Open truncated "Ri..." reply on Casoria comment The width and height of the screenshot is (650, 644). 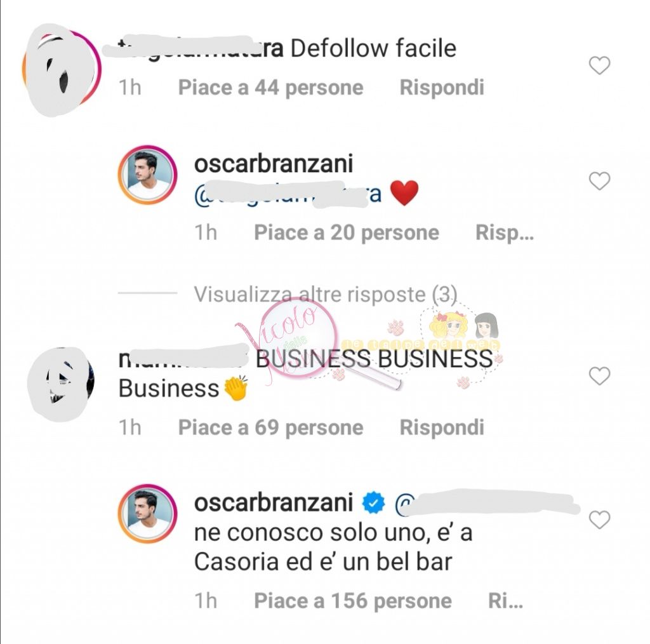[505, 601]
